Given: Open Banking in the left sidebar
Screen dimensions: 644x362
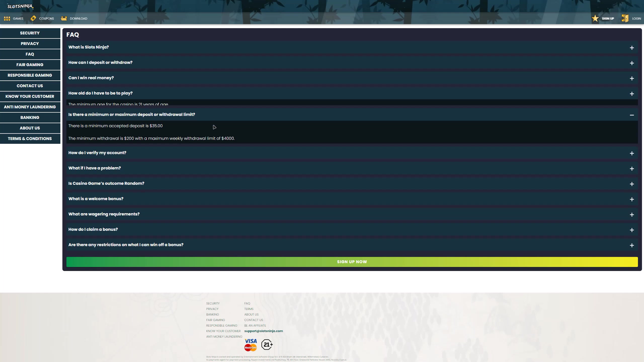Looking at the screenshot, I should [30, 118].
